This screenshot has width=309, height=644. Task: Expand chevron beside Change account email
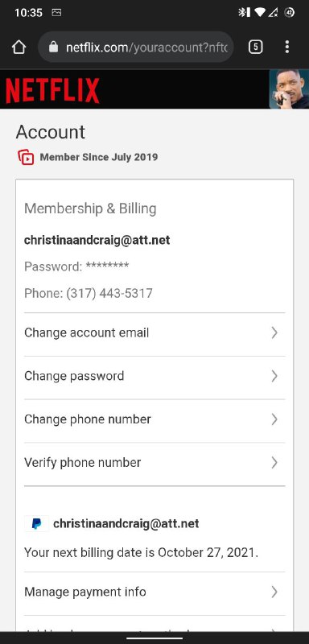point(274,332)
